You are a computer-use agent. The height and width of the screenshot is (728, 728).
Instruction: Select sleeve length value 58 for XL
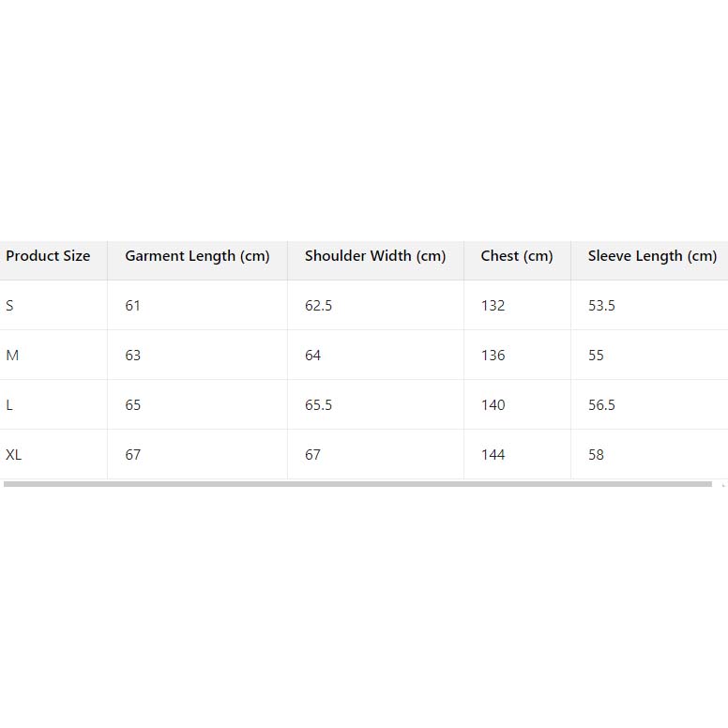[596, 455]
